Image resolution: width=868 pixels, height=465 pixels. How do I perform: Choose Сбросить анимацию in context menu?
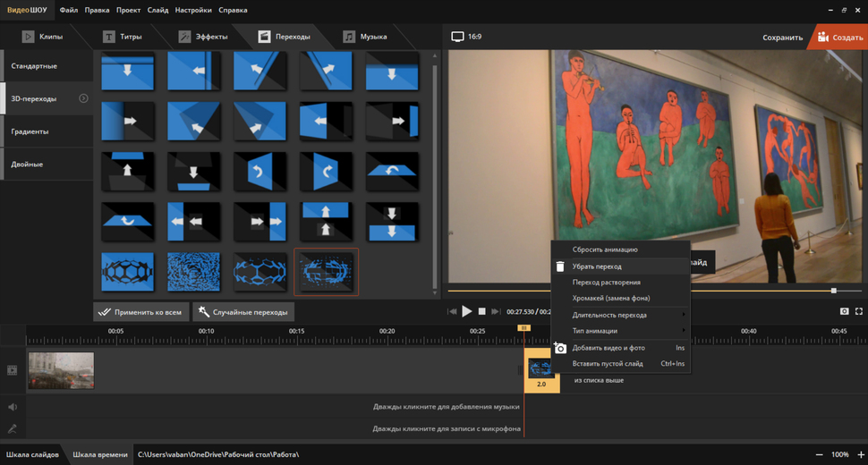[x=620, y=249]
